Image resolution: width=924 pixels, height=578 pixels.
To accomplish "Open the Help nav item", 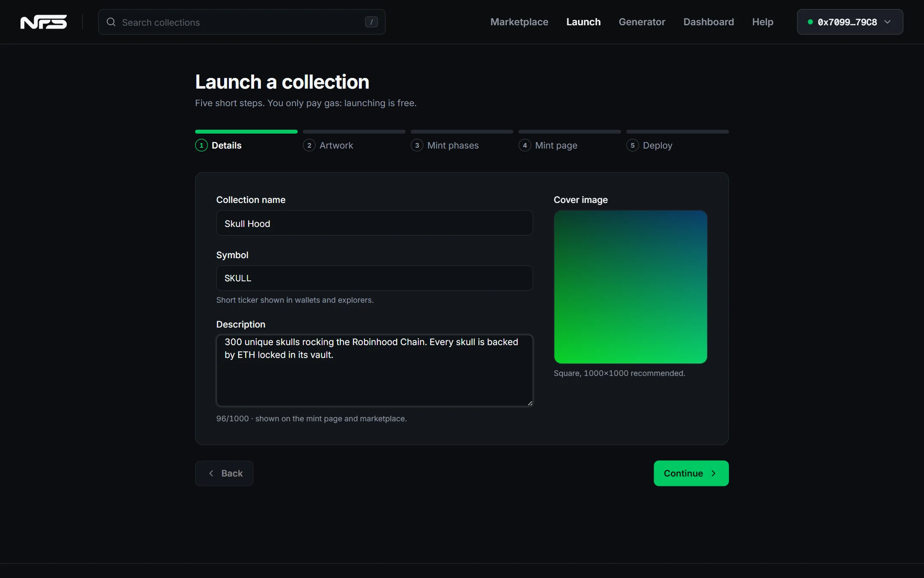I will [x=763, y=22].
